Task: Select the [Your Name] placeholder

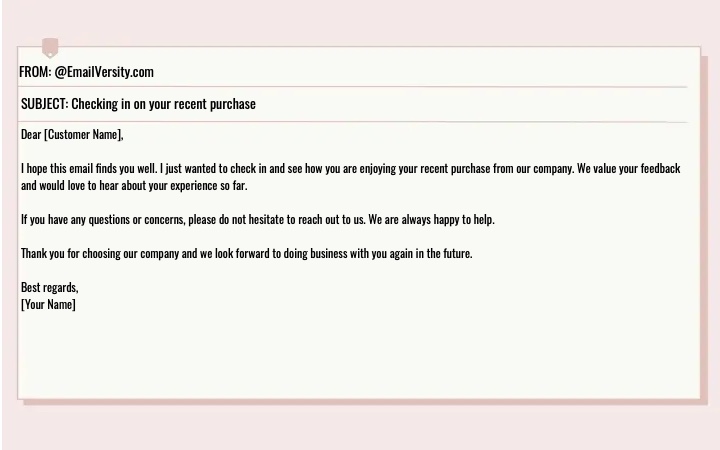Action: click(x=48, y=304)
